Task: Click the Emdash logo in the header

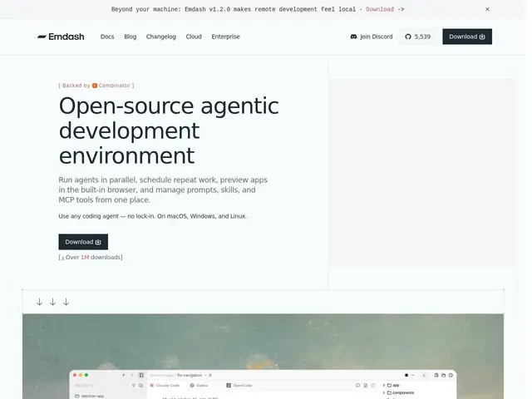Action: click(x=61, y=37)
